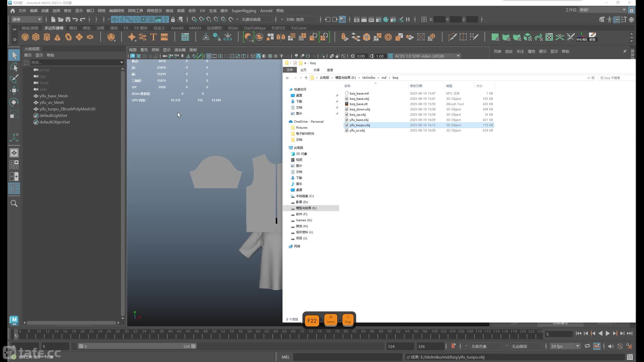Click the redo arrow icon
Viewport: 644px width, 362px height.
[83, 19]
